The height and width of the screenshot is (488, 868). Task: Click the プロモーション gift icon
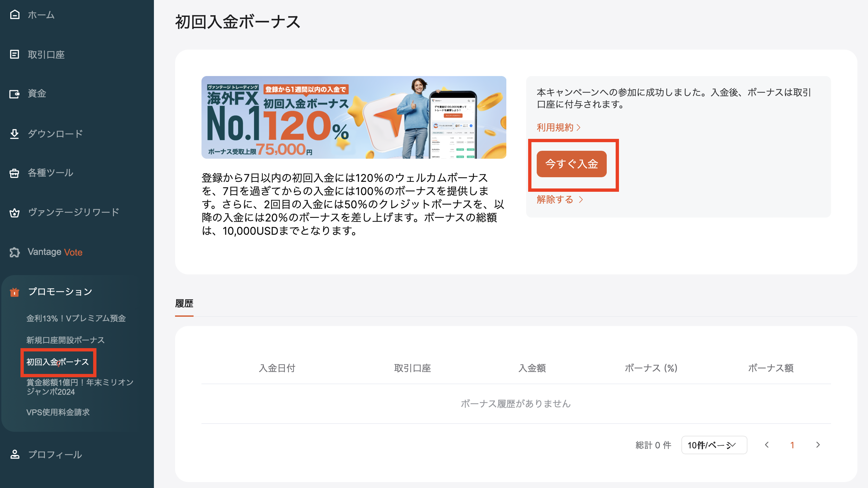coord(15,292)
